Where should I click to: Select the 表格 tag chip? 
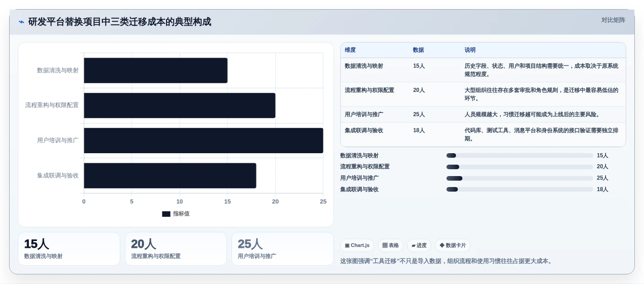click(x=391, y=246)
